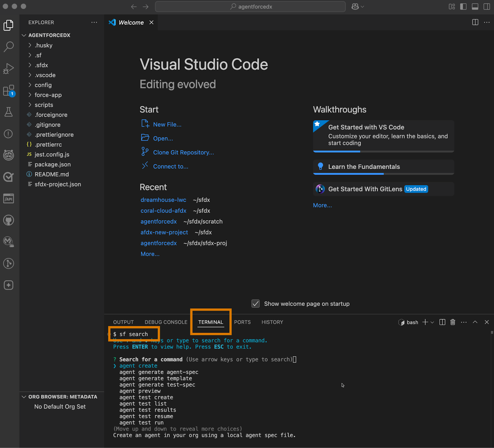Switch to the DEBUG CONSOLE tab

point(166,322)
